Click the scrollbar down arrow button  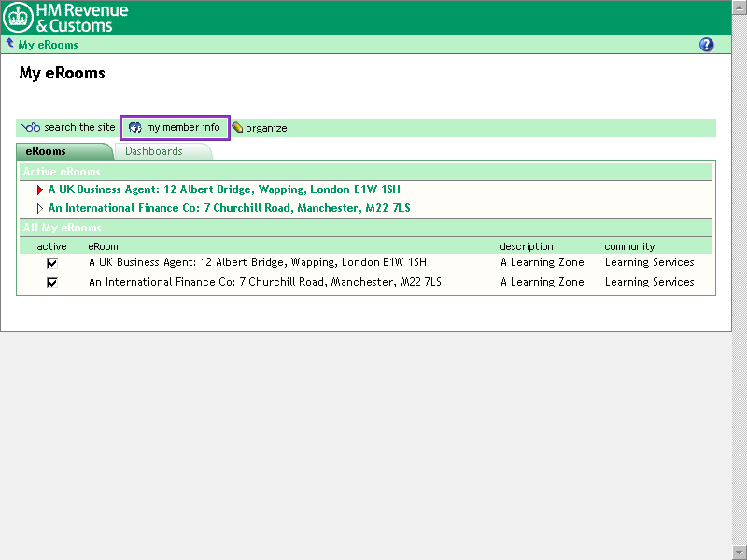[x=739, y=552]
